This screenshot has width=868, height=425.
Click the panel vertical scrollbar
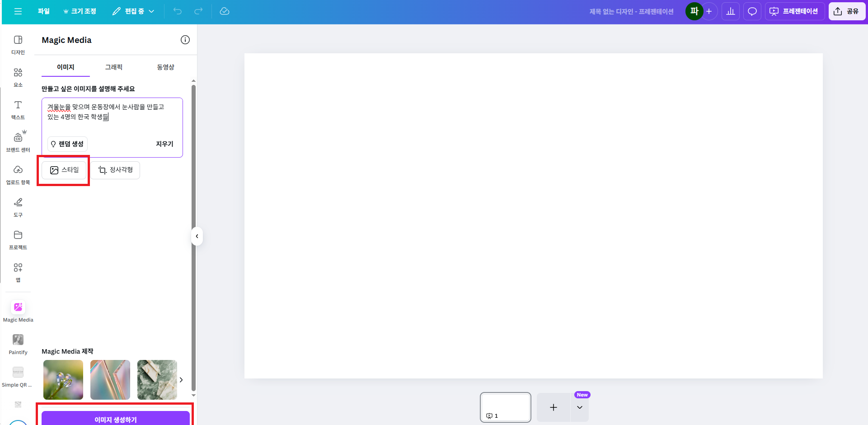193,237
